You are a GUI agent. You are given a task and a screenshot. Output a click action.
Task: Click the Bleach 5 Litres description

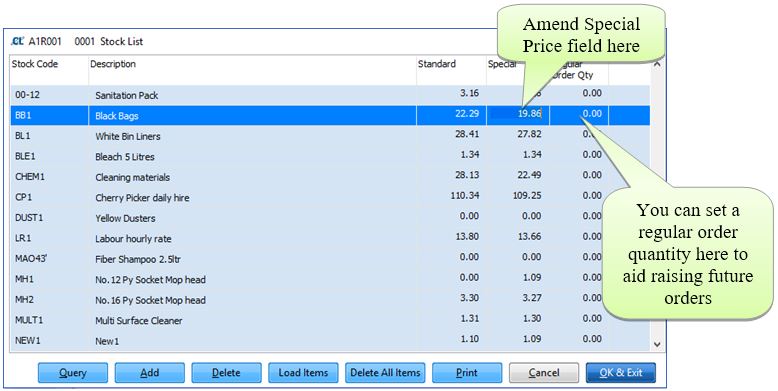125,157
